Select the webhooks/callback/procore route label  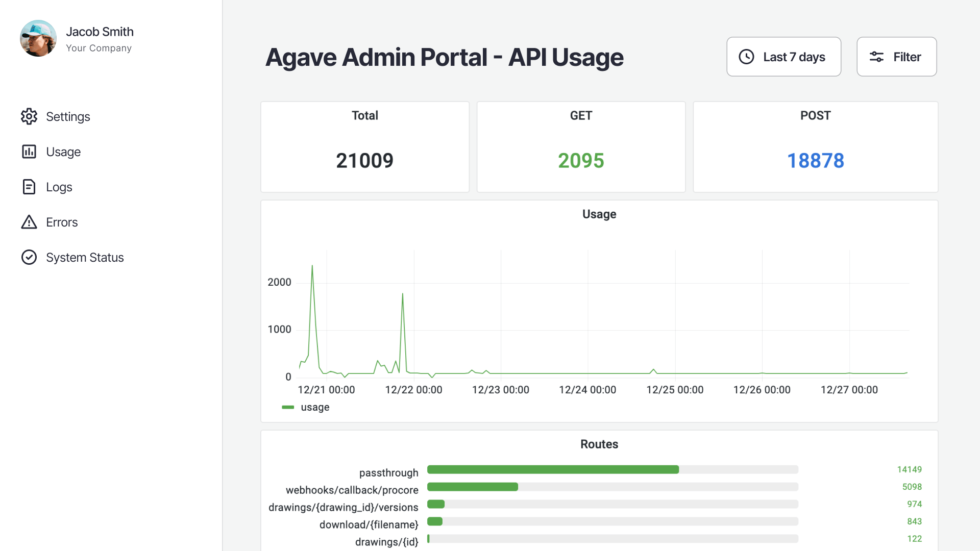click(352, 490)
